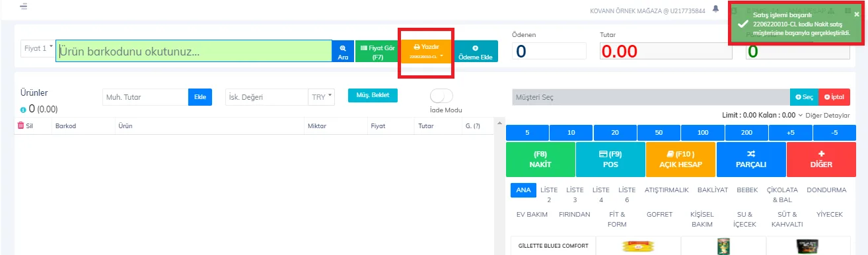Click the Ekle button next to Muh. Tutar

pyautogui.click(x=199, y=97)
